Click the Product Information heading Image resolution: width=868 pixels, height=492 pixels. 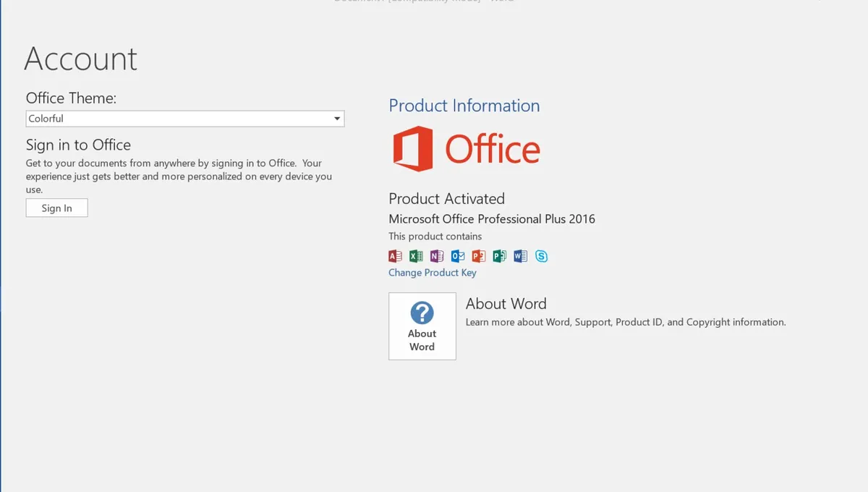click(x=464, y=106)
